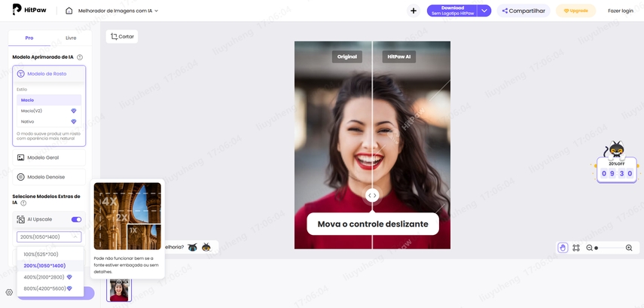Switch to the Livre tab

(70, 38)
